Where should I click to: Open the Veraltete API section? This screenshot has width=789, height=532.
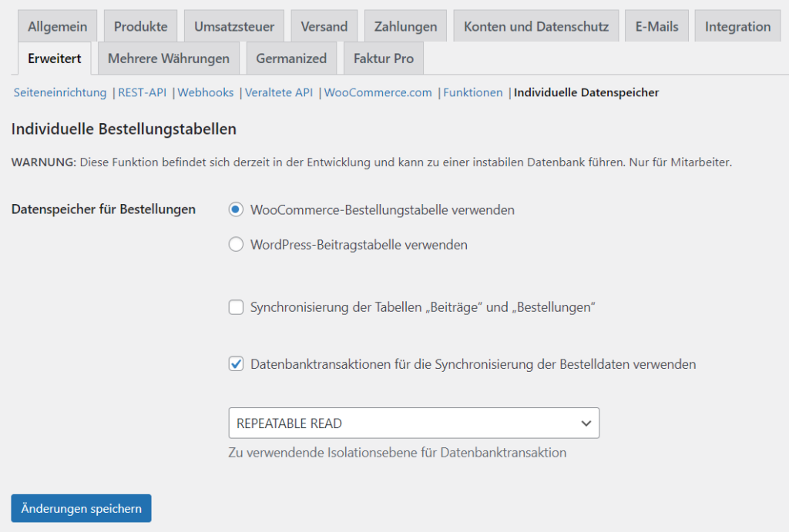279,92
